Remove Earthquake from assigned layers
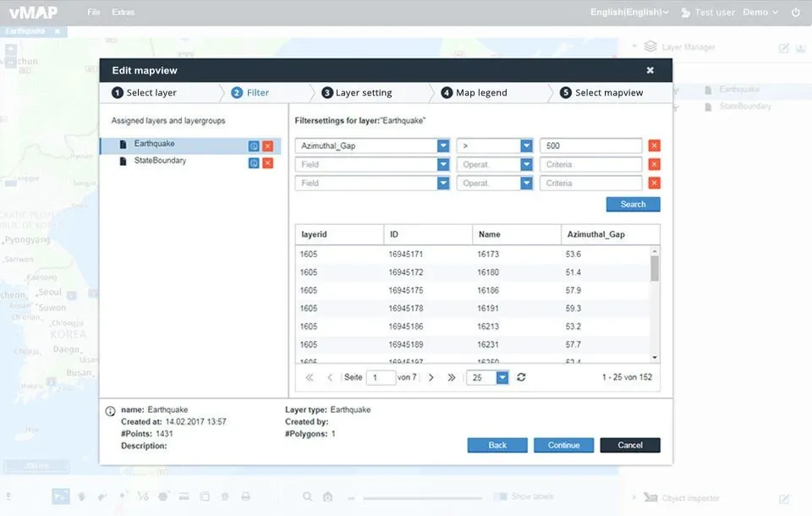The width and height of the screenshot is (812, 516). coord(268,146)
